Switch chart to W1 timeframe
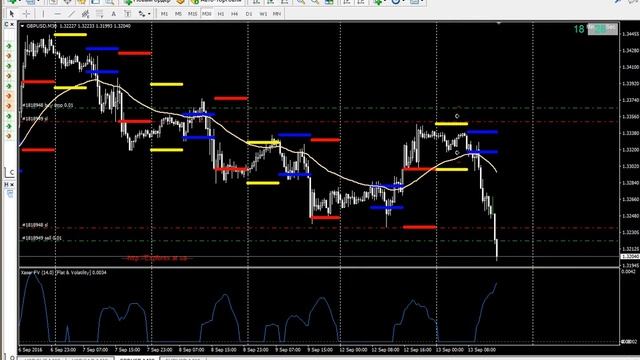The width and height of the screenshot is (640, 360). pyautogui.click(x=263, y=14)
